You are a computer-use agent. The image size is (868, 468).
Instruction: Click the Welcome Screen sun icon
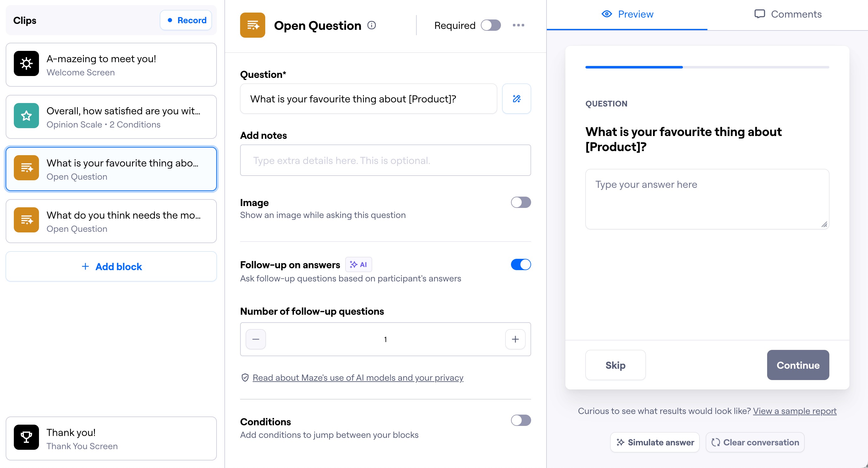26,64
